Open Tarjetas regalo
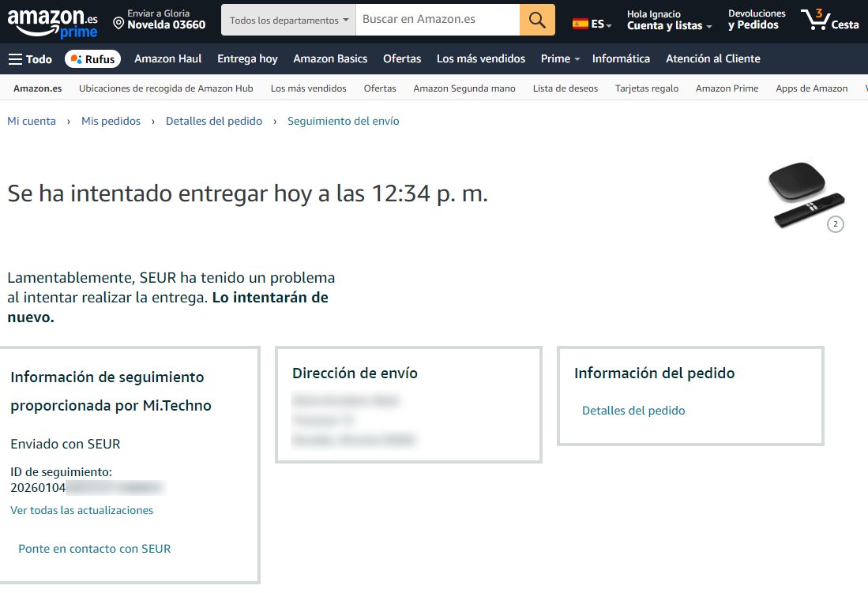Viewport: 868px width, 593px height. [647, 88]
